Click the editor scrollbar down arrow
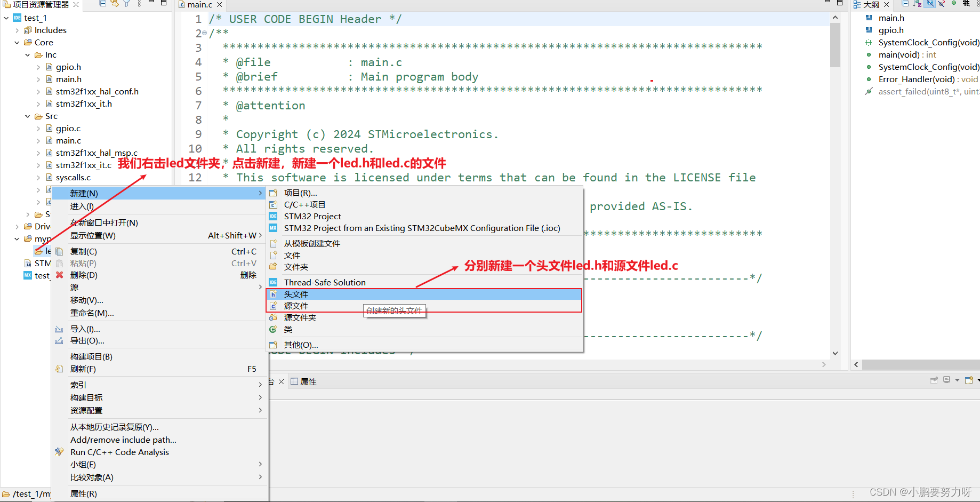This screenshot has width=980, height=502. pyautogui.click(x=835, y=353)
